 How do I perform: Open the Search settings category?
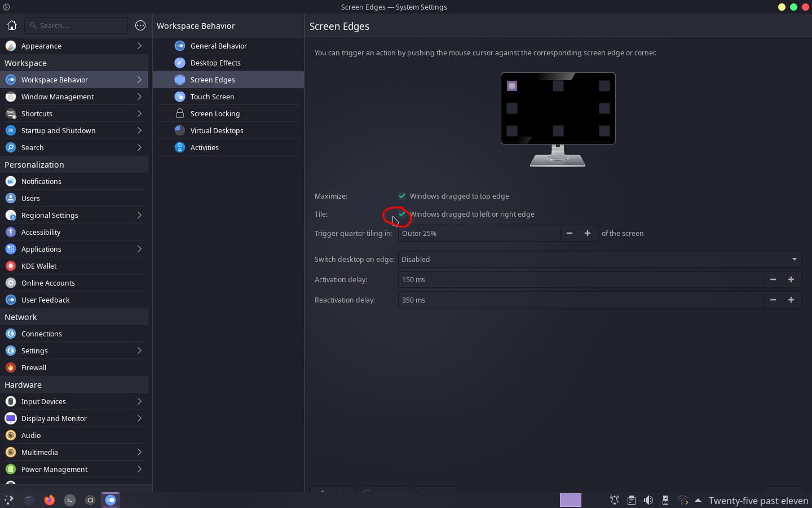[x=74, y=147]
